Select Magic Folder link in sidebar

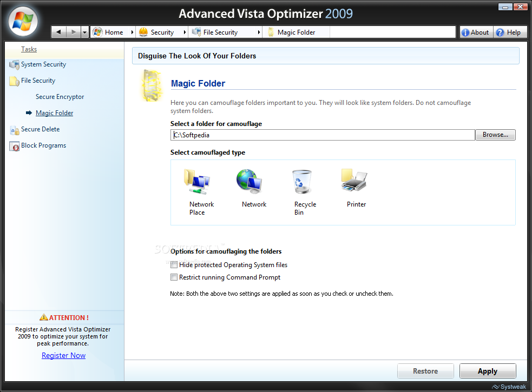[x=54, y=113]
